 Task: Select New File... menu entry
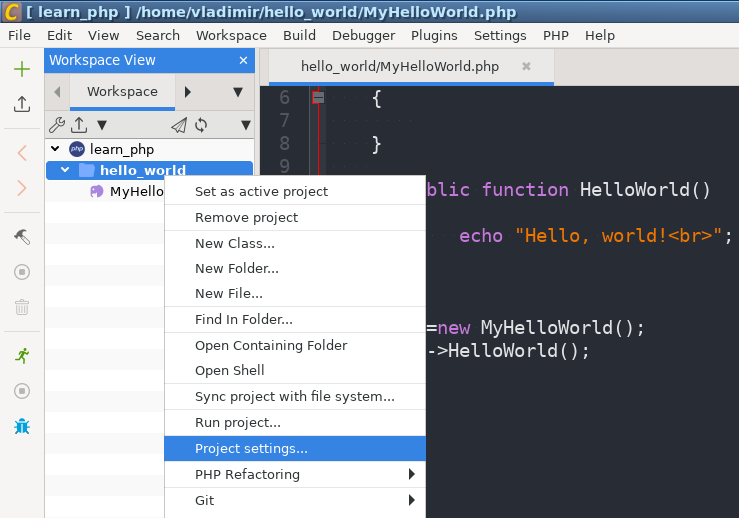pos(295,293)
